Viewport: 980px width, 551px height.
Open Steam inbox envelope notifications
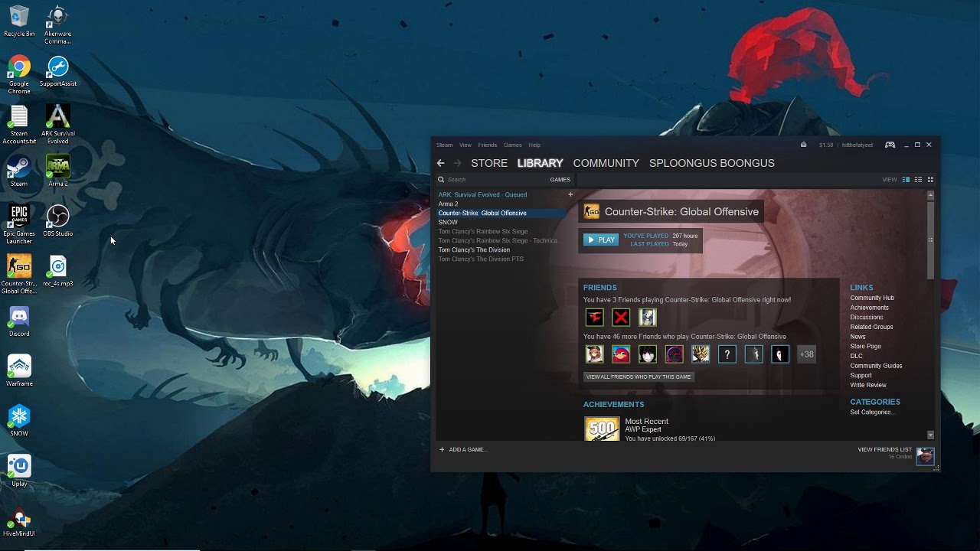803,145
